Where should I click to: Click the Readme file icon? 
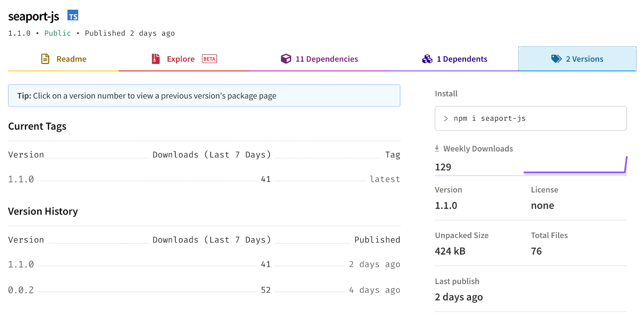coord(45,59)
